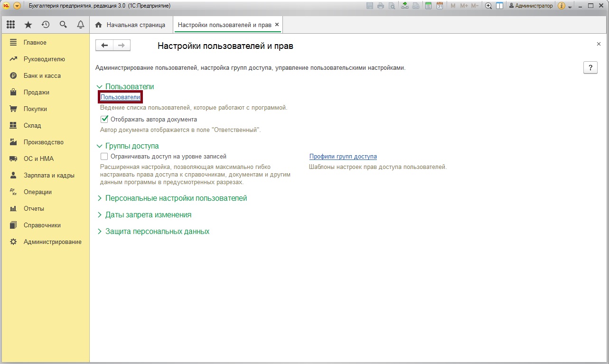Click the M- memory button
Image resolution: width=609 pixels, height=364 pixels.
(475, 6)
